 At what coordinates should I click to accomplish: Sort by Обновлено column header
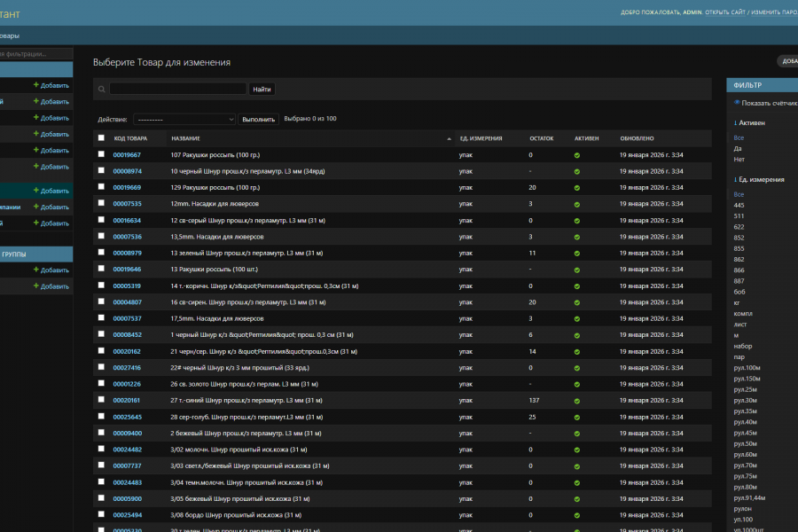(637, 138)
